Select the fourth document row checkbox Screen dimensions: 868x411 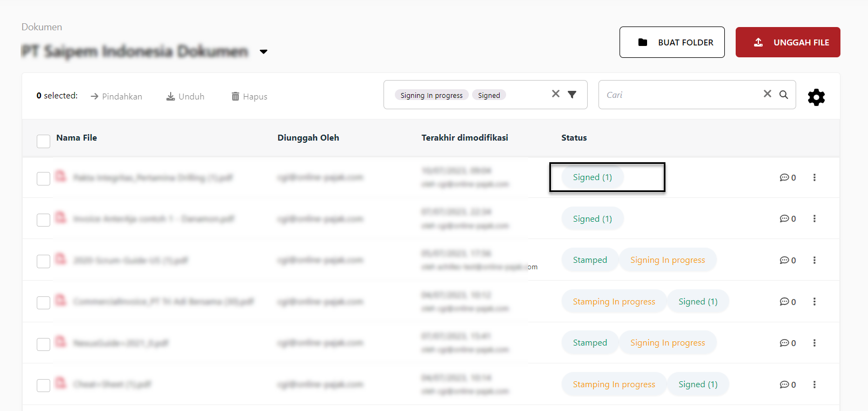coord(43,302)
